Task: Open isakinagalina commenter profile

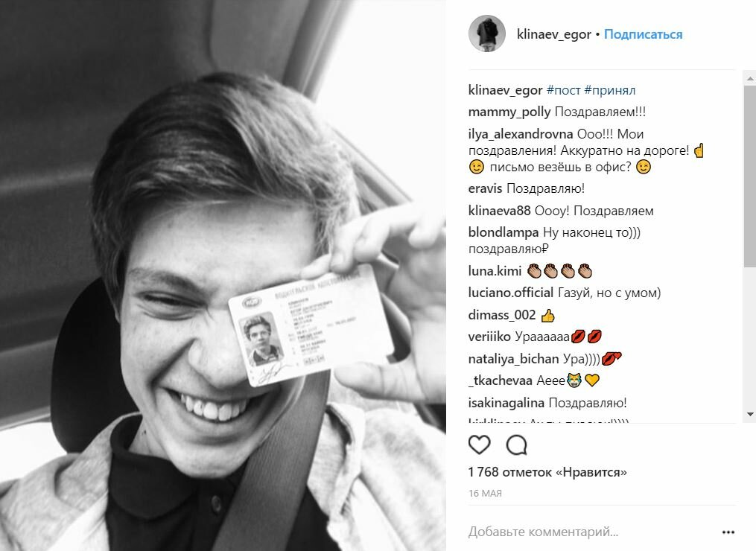Action: pos(506,403)
